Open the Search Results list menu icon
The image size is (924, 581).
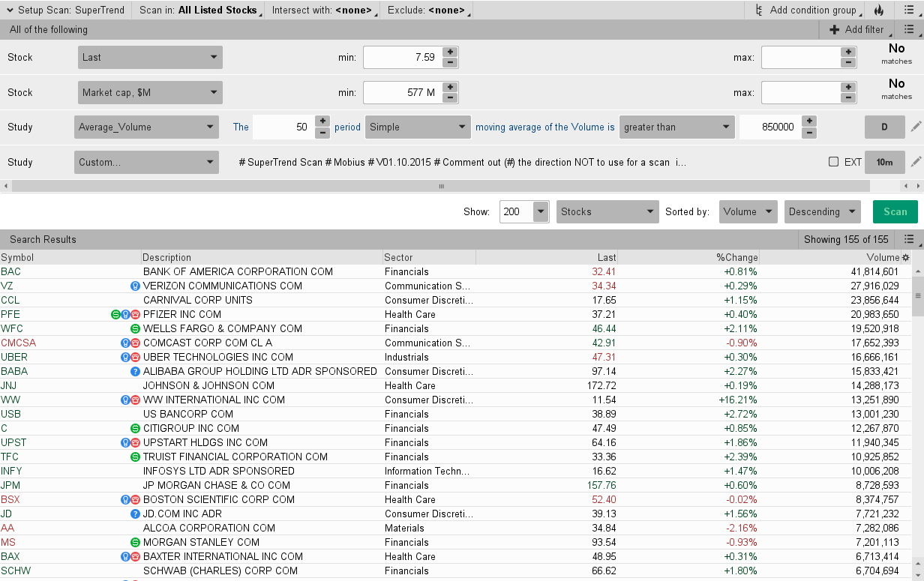coord(909,239)
